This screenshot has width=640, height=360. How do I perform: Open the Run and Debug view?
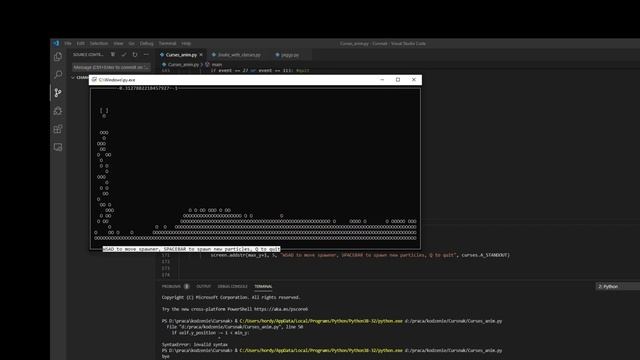[58, 111]
